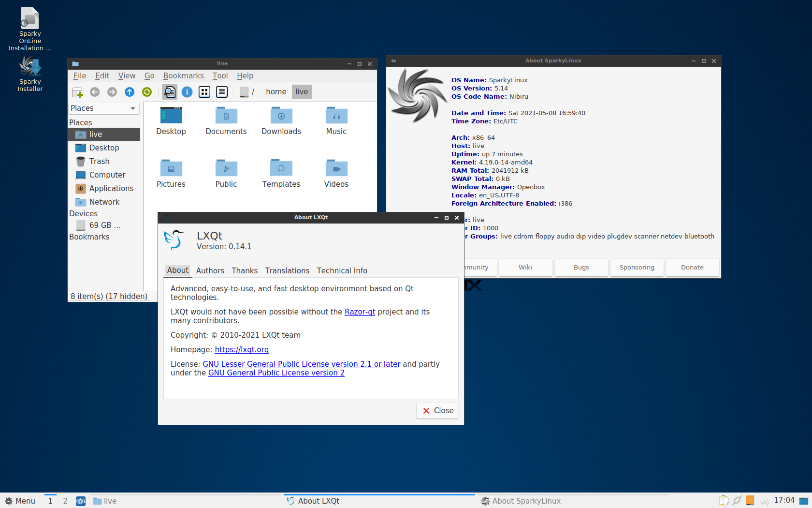Open the Authors tab in About LXQt
Screen dimensions: 812x508
coord(210,271)
